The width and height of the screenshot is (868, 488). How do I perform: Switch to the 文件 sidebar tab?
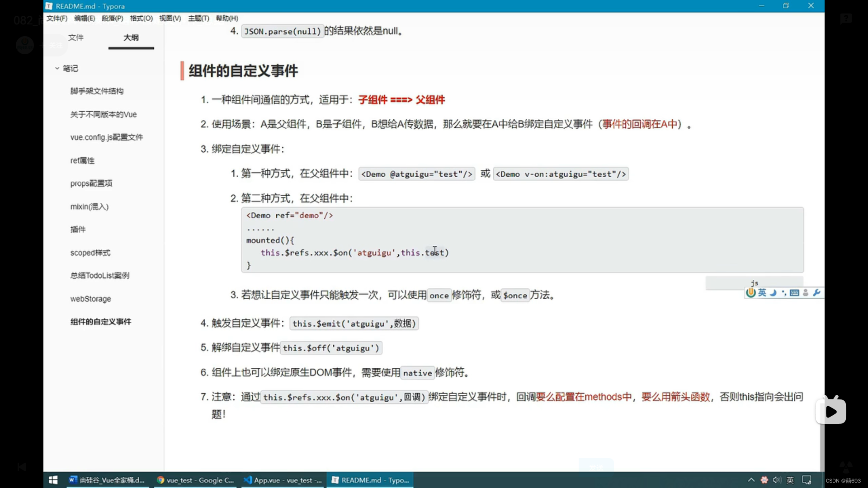click(x=76, y=38)
